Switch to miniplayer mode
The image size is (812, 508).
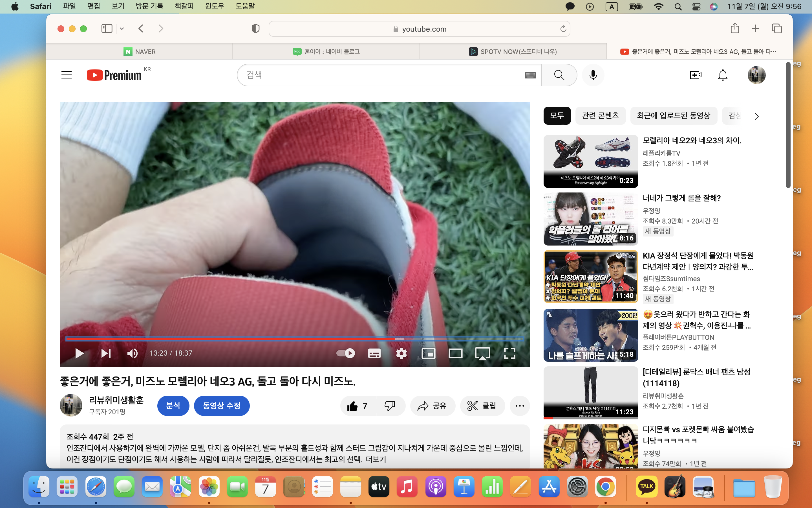pyautogui.click(x=429, y=353)
